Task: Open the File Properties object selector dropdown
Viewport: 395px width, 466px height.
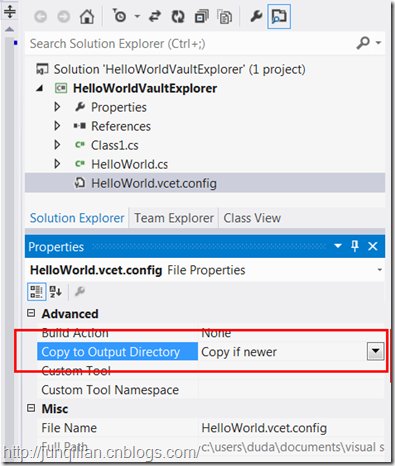Action: pyautogui.click(x=379, y=270)
